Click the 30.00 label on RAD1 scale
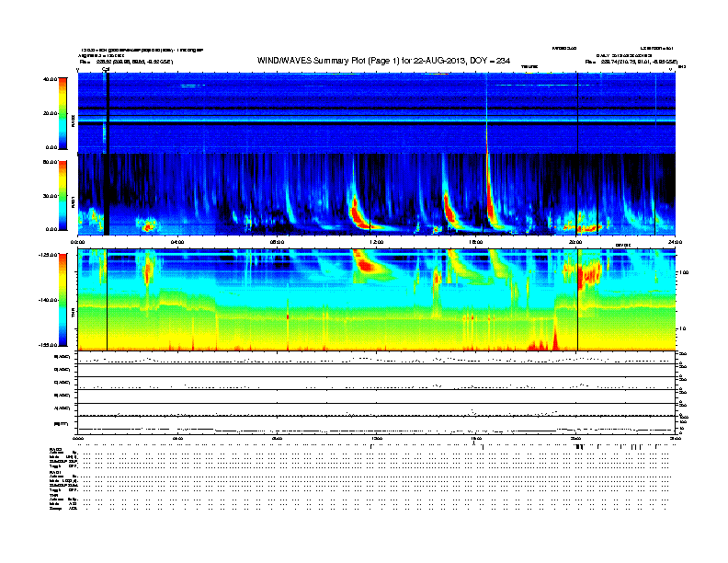The image size is (728, 563). click(50, 196)
